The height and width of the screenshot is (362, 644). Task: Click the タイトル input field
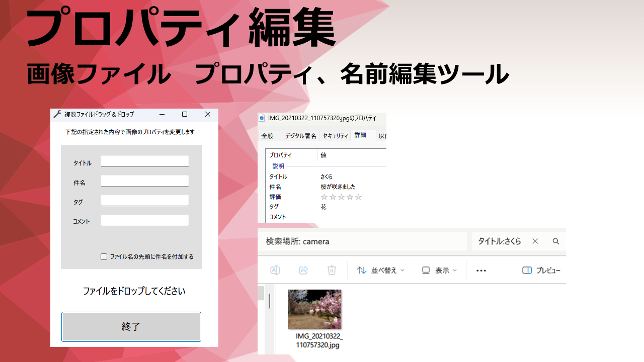pyautogui.click(x=144, y=161)
